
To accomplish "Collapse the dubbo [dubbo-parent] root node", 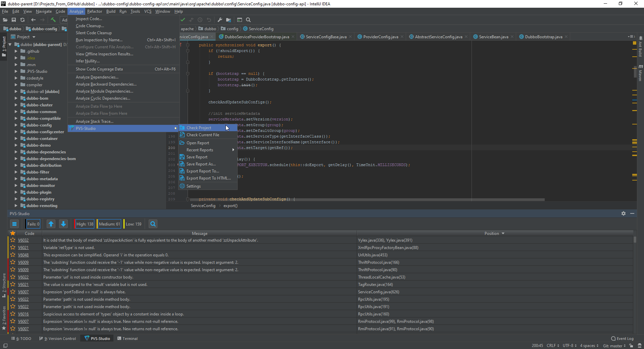I will point(10,45).
